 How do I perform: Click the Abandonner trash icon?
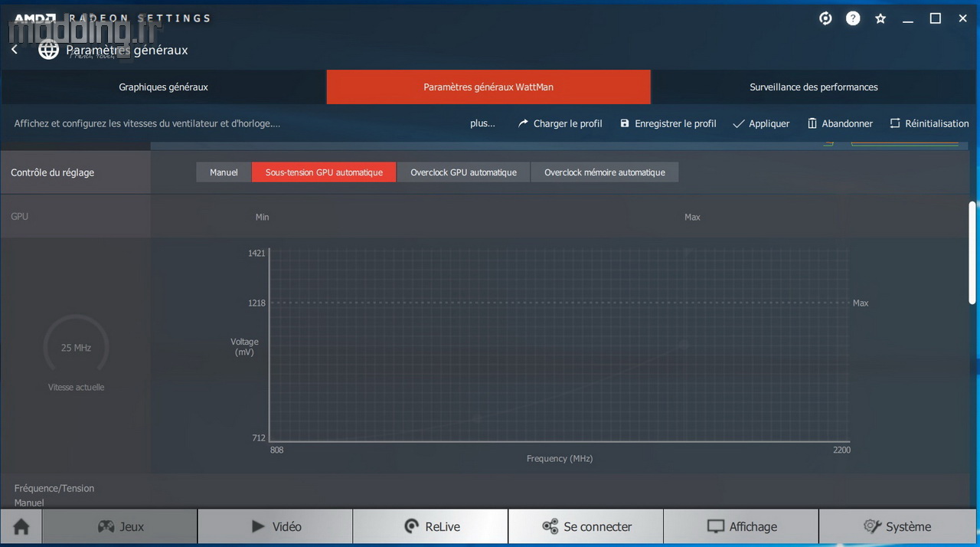click(812, 123)
